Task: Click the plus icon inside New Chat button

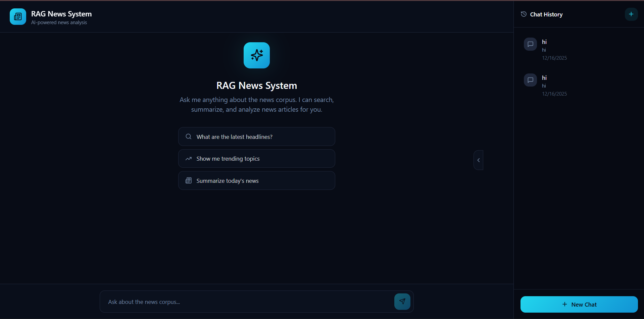Action: pos(565,304)
